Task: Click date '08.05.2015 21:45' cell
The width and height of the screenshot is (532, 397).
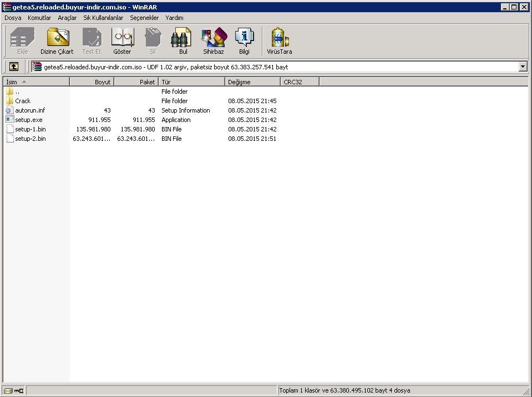Action: [x=252, y=101]
